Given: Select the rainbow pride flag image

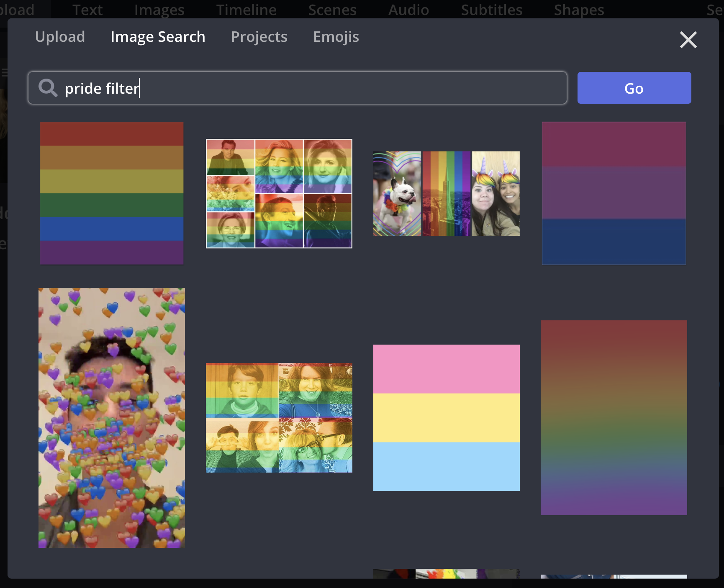Looking at the screenshot, I should [112, 193].
